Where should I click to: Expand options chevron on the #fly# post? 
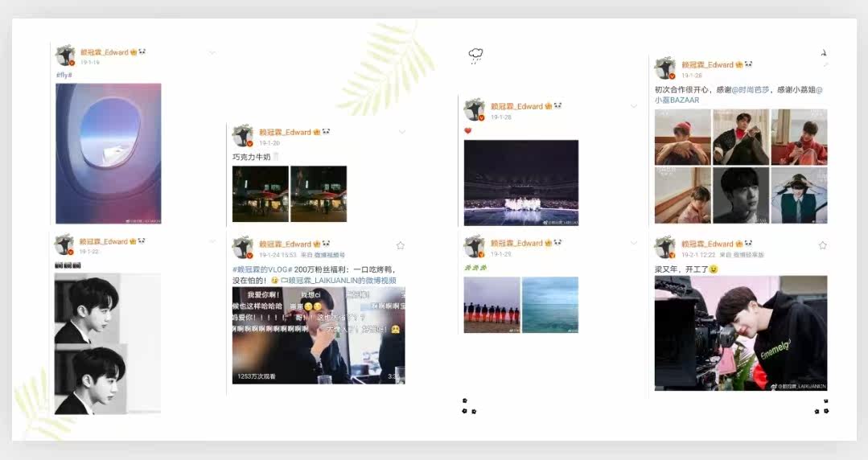pyautogui.click(x=212, y=52)
